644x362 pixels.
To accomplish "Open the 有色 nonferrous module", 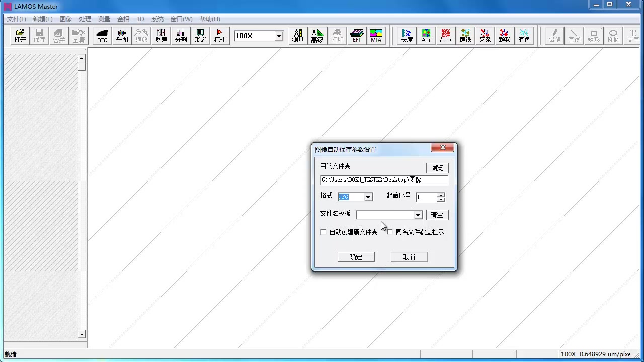I will point(524,36).
